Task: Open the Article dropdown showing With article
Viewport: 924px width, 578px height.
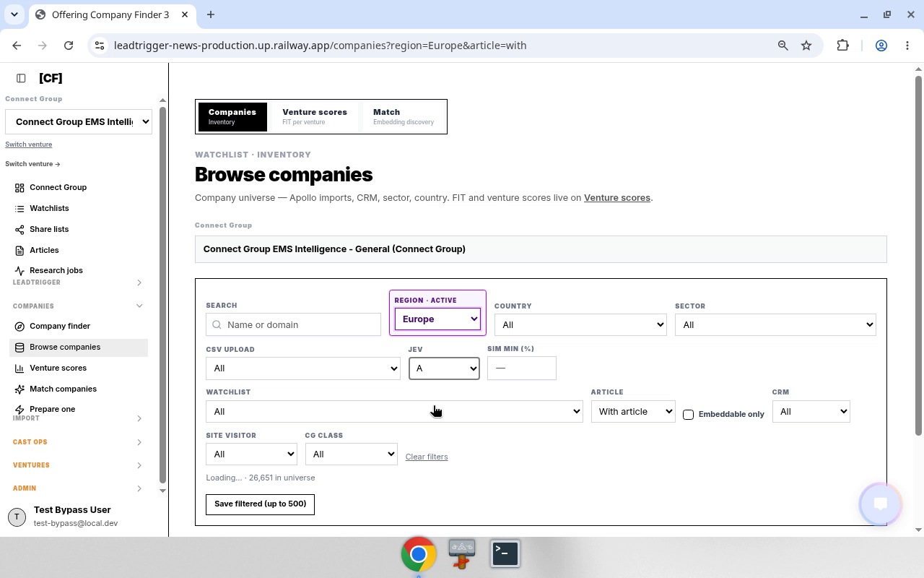Action: pyautogui.click(x=633, y=412)
